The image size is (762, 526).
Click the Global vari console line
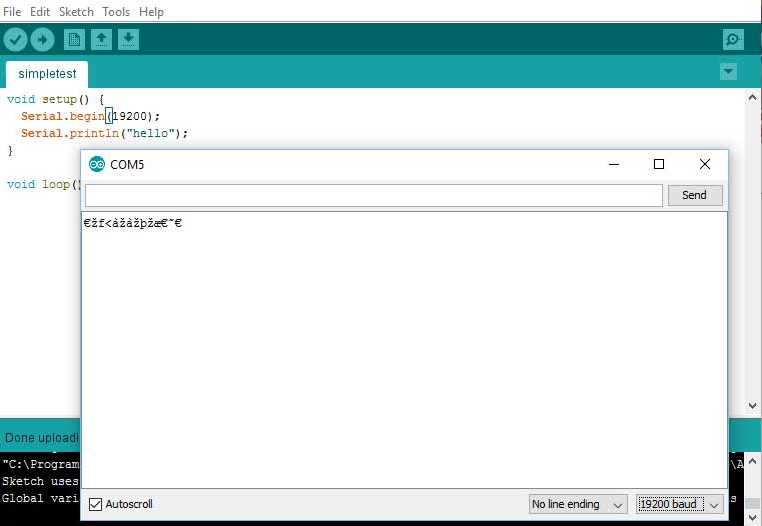point(40,498)
